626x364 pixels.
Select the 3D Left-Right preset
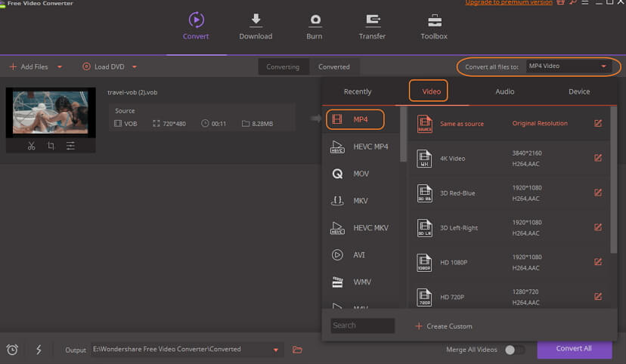[508, 227]
